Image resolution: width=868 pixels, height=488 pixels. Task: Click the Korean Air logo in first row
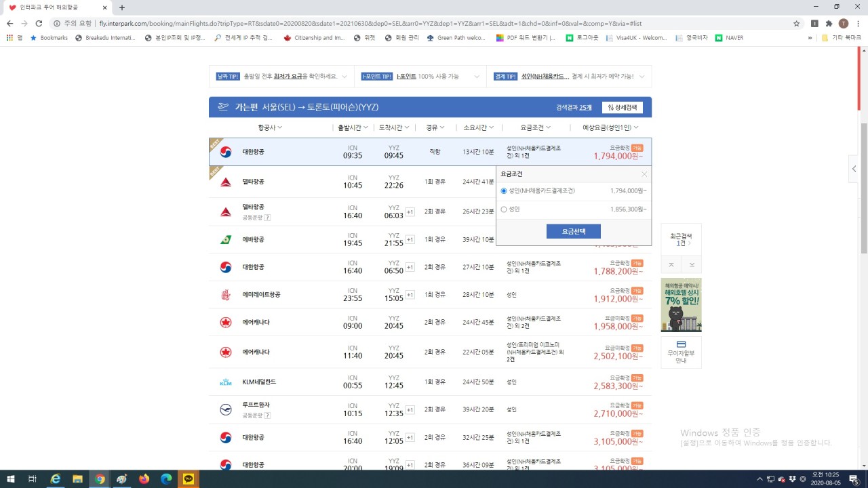[x=226, y=152]
